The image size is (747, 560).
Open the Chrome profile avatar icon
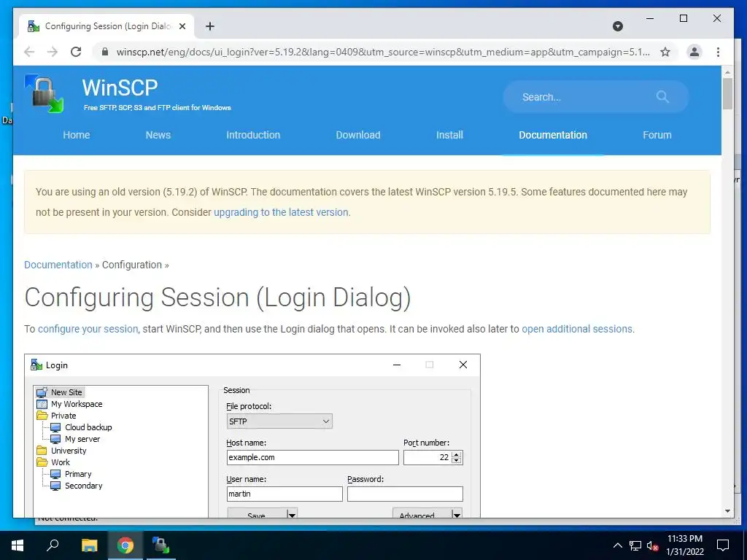[694, 52]
